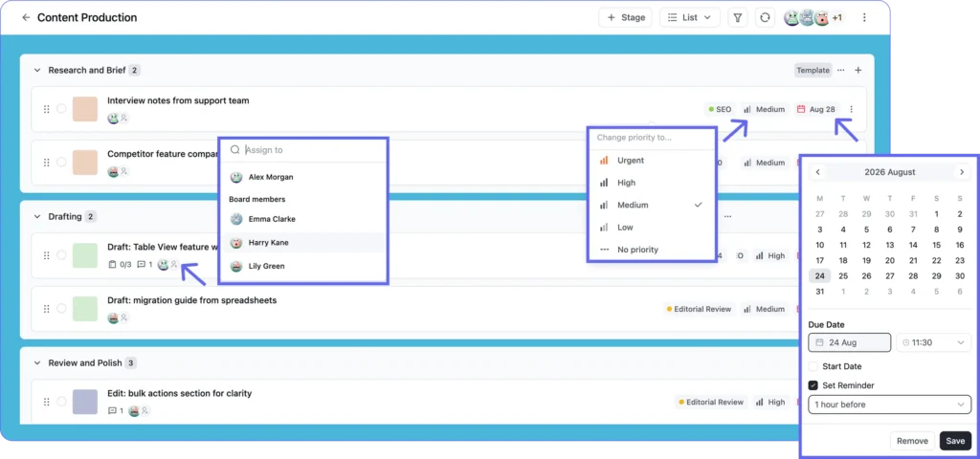Collapse the Research and Brief stage
Screen dimensions: 980x459
[37, 71]
